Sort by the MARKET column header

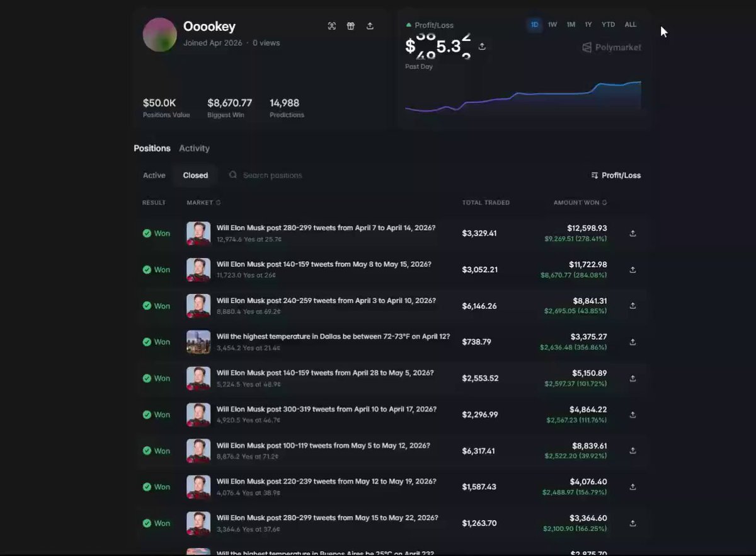203,202
